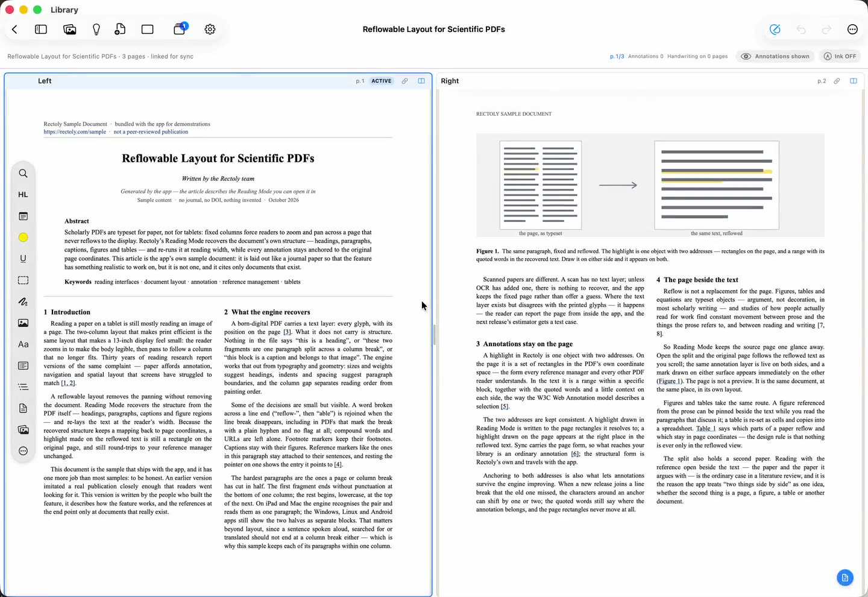Follow the Figure 1 cross-reference link

click(669, 381)
